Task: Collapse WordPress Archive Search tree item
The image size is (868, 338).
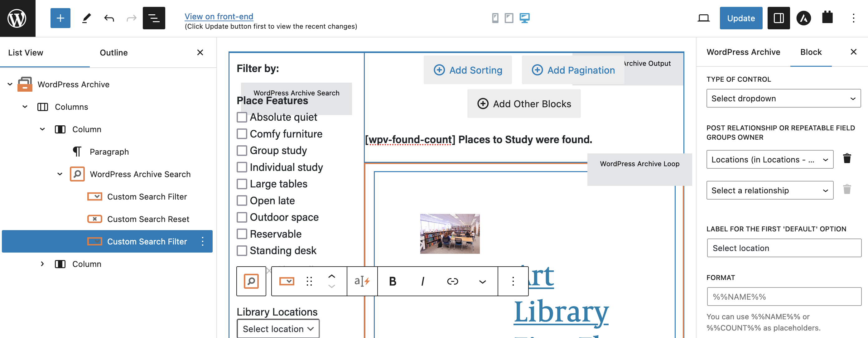Action: click(x=60, y=174)
